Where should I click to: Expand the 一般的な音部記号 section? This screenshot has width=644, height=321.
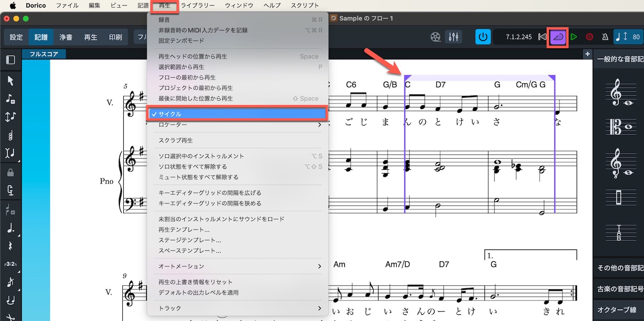click(x=620, y=60)
